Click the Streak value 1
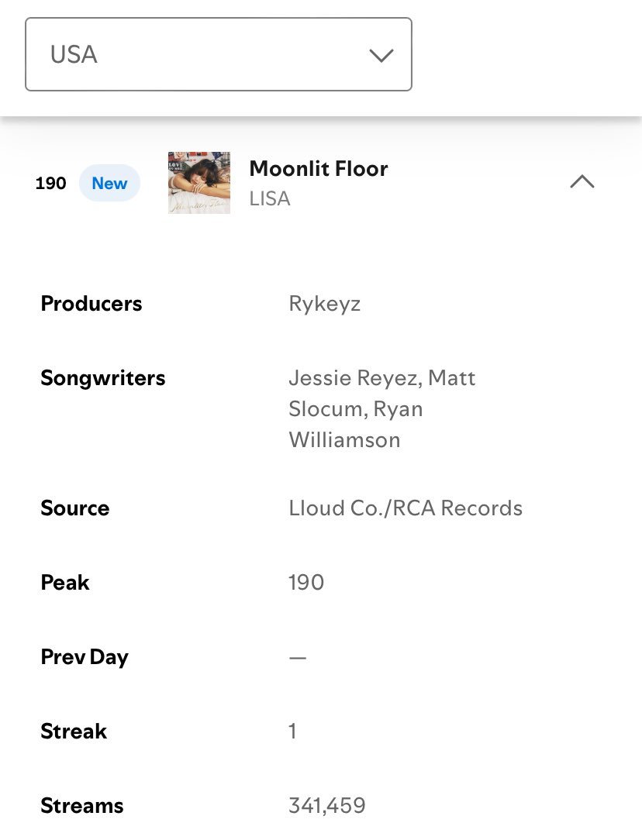642x840 pixels. (x=292, y=732)
